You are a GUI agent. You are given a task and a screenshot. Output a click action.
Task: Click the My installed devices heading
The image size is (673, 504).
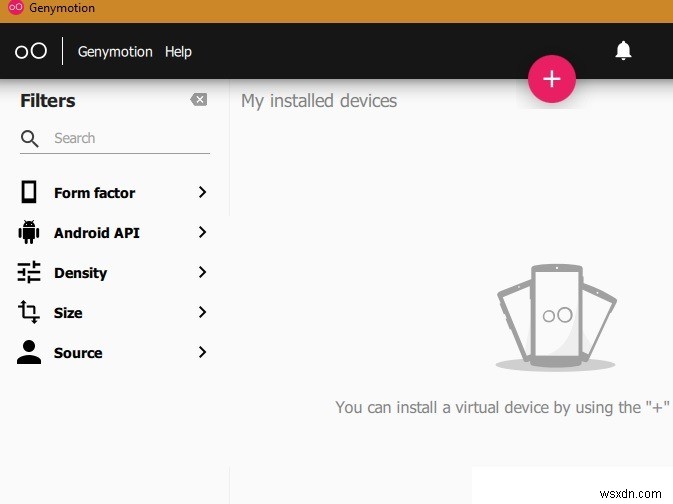point(319,101)
